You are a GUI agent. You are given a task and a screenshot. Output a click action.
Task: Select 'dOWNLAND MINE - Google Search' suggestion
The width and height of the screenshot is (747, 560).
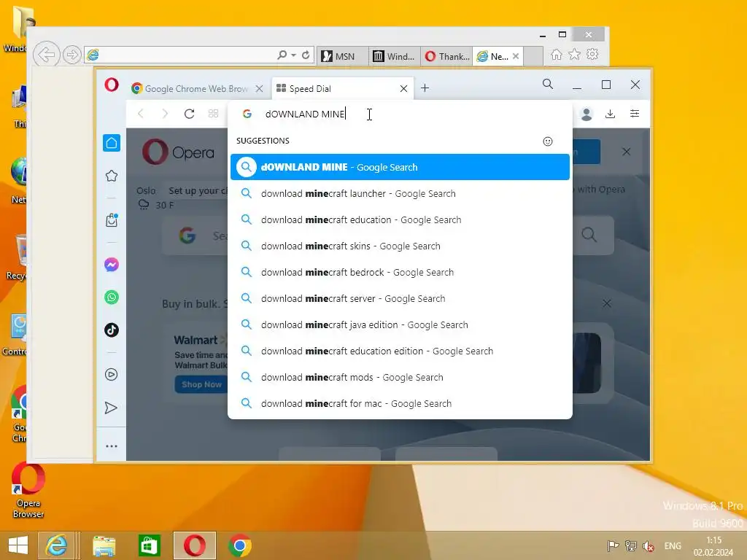[400, 167]
